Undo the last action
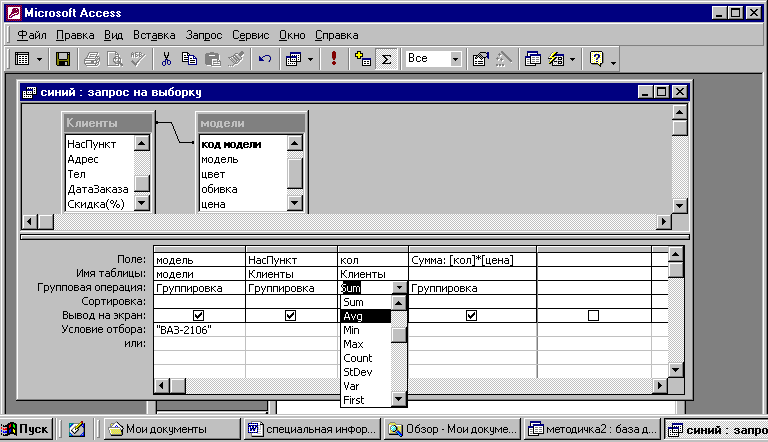Image resolution: width=768 pixels, height=442 pixels. pos(264,59)
